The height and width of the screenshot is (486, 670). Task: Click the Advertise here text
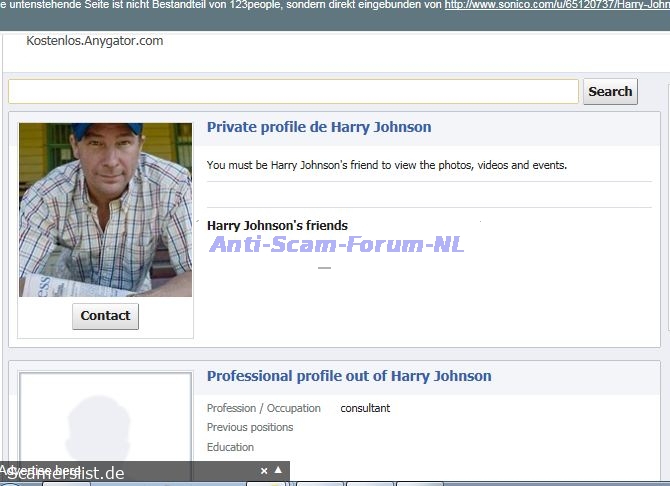(42, 470)
